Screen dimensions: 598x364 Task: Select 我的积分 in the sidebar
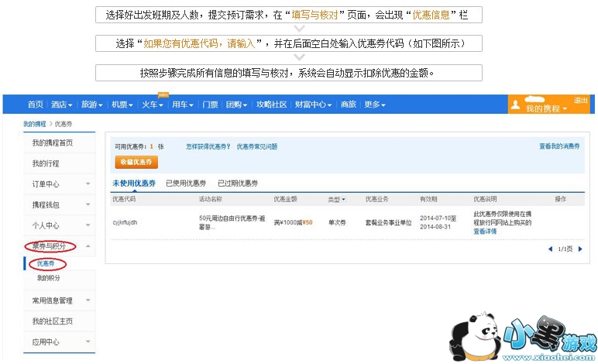48,277
